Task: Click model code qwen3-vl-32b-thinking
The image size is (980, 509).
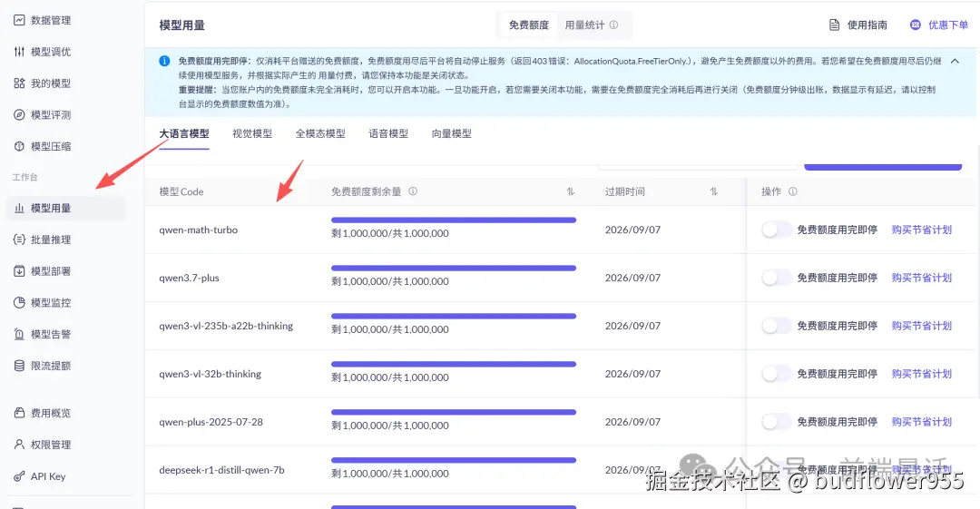Action: [211, 374]
